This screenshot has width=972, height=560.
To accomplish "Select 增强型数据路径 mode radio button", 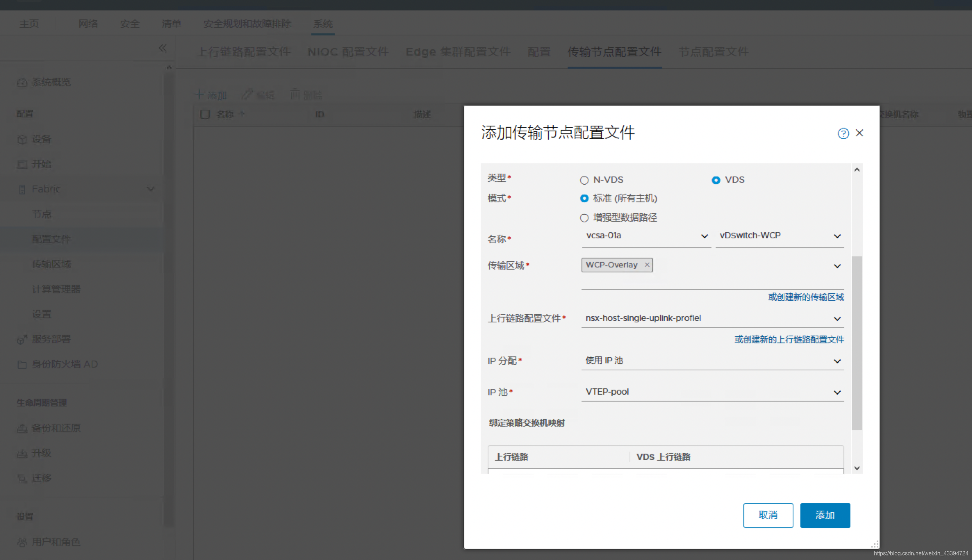I will click(x=584, y=218).
